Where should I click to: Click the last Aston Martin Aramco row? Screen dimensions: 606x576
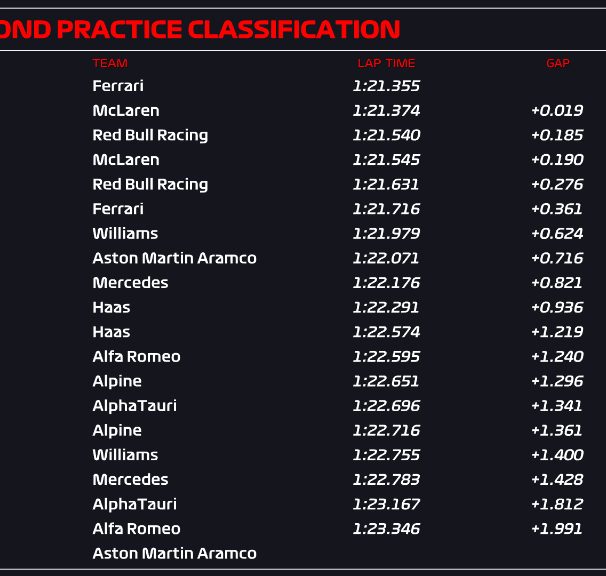pyautogui.click(x=303, y=553)
